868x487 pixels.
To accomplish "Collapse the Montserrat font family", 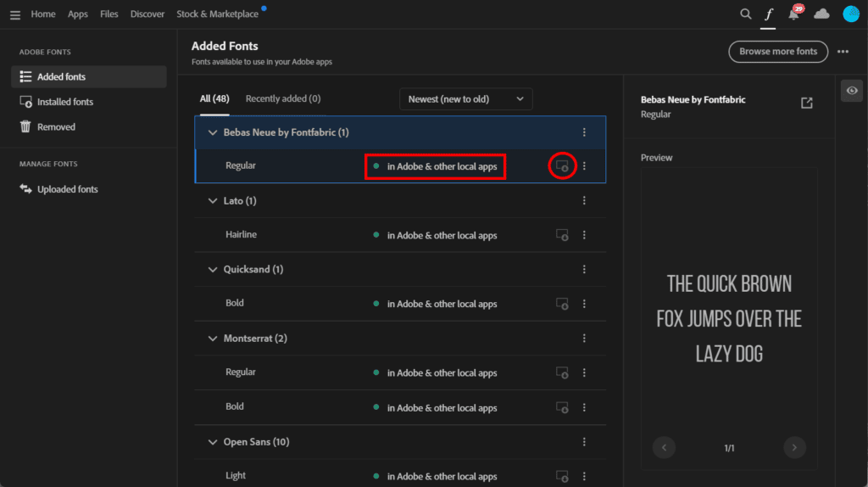I will pos(213,339).
